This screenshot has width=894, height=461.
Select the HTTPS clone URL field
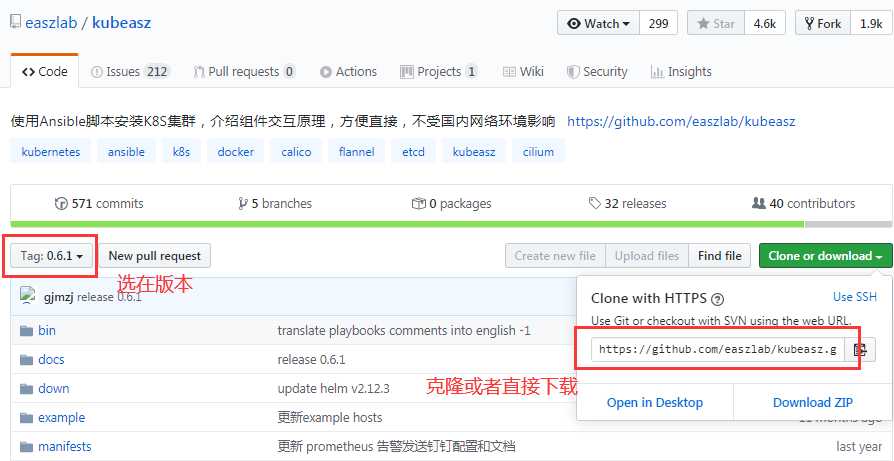click(718, 349)
